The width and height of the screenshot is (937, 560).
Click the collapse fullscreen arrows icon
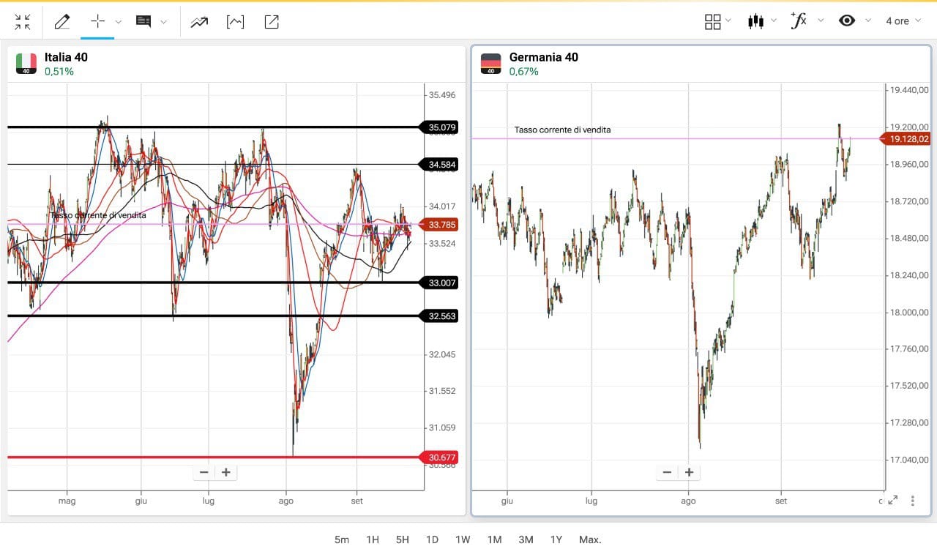tap(23, 22)
